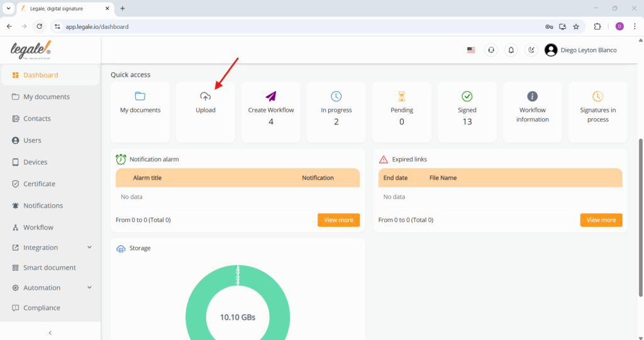Expand the Automation submenu chevron

(89, 287)
